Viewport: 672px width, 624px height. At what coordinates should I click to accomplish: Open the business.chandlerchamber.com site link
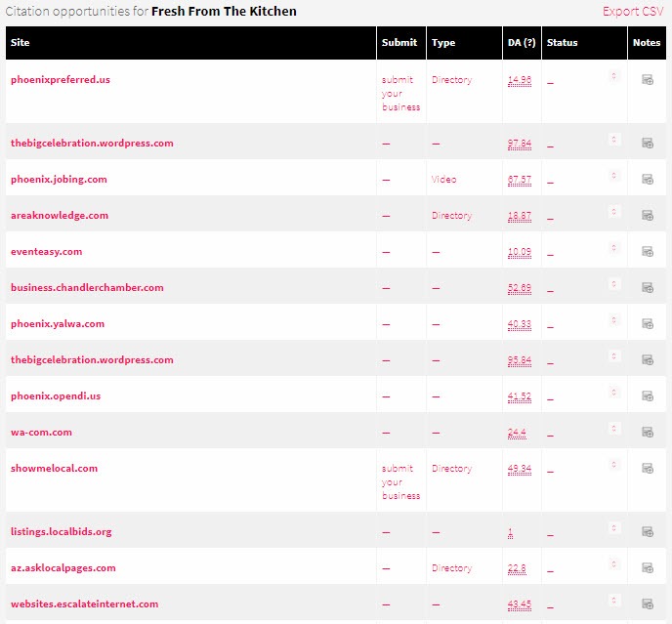[87, 287]
